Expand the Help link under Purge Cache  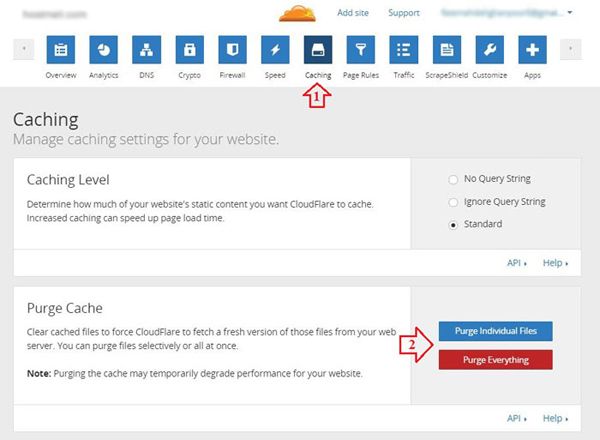pos(555,418)
